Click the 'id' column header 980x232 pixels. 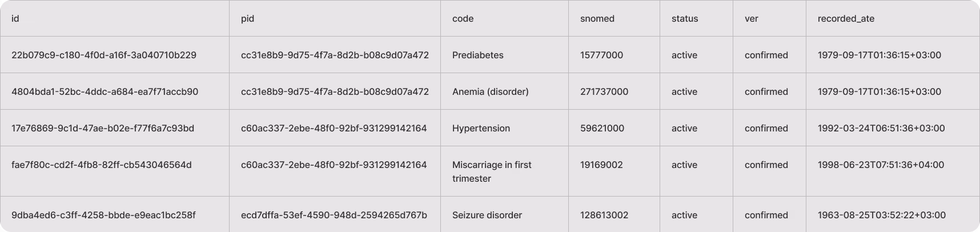pos(15,19)
